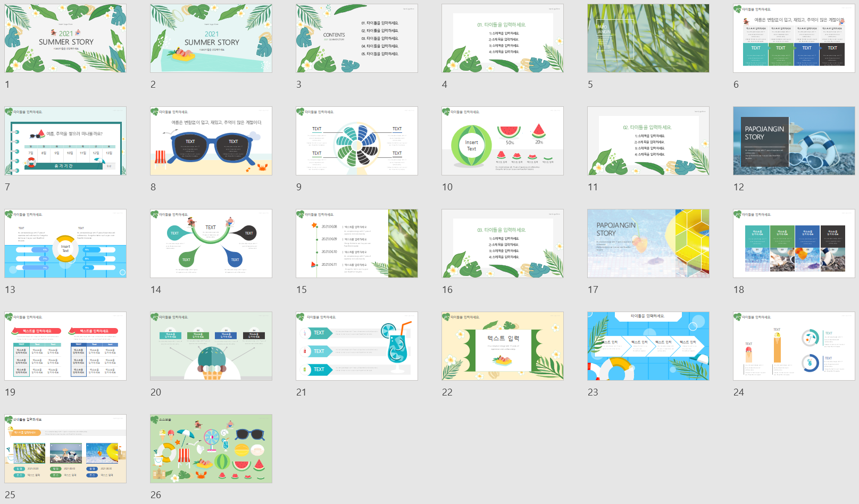The image size is (859, 504).
Task: Choose slide 6 with four colored TEXT boxes
Action: click(794, 38)
